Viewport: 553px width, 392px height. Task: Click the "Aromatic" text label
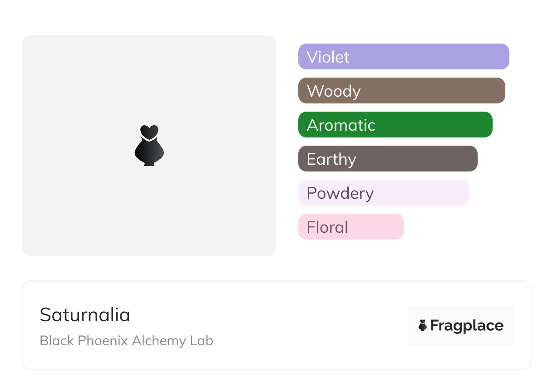(341, 125)
